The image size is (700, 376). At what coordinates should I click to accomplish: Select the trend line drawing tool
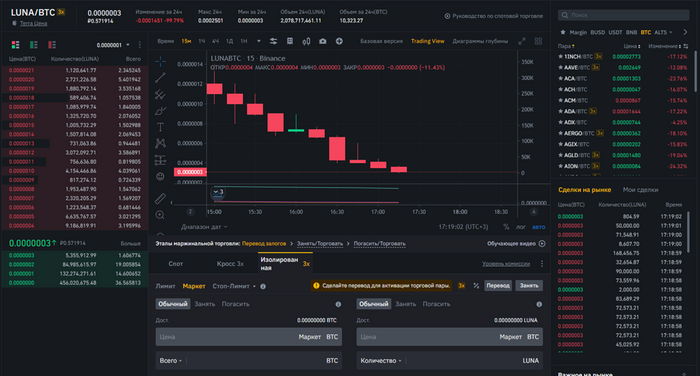pyautogui.click(x=160, y=77)
